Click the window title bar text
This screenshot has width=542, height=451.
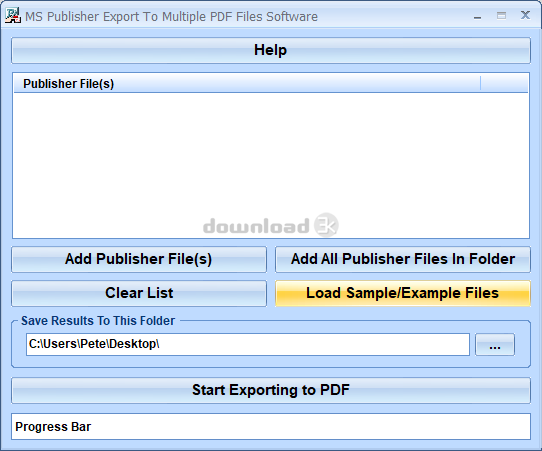coord(171,17)
